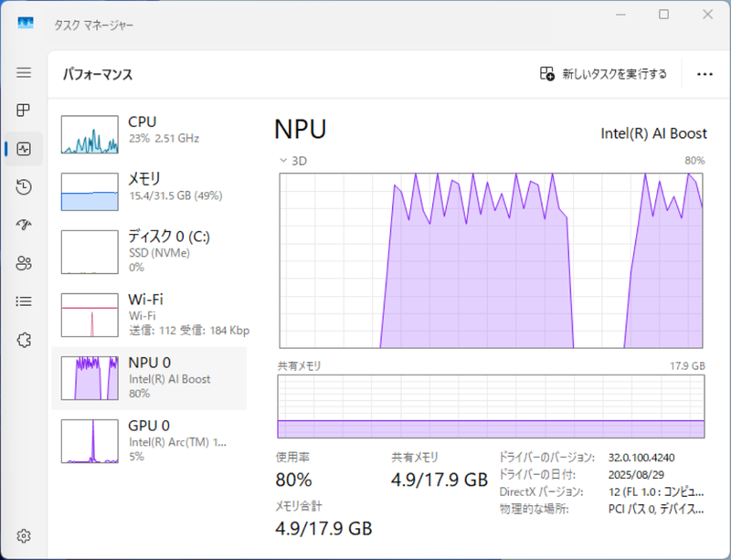This screenshot has height=560, width=731.
Task: Open Task Manager settings
Action: click(x=24, y=536)
